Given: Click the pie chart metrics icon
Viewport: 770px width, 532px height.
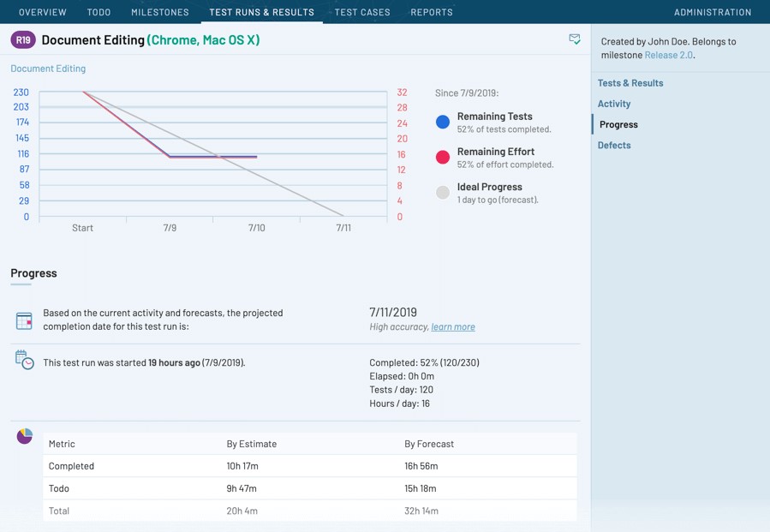Looking at the screenshot, I should pyautogui.click(x=25, y=437).
